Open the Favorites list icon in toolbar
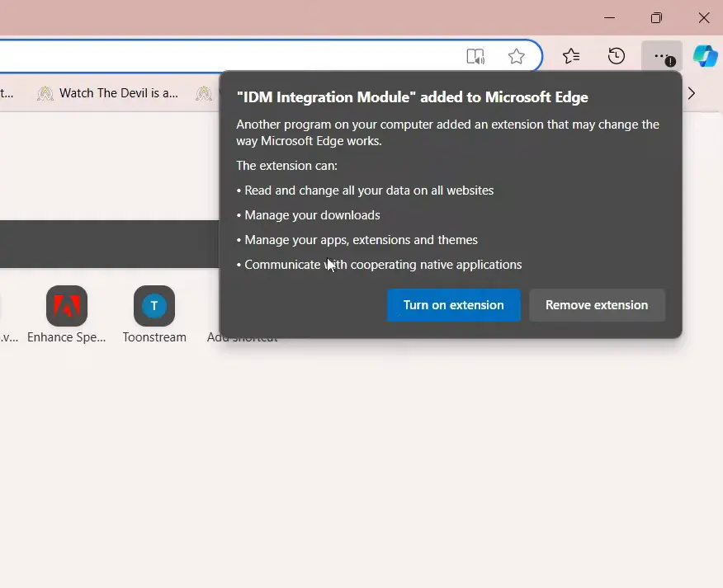The height and width of the screenshot is (588, 723). pos(571,57)
